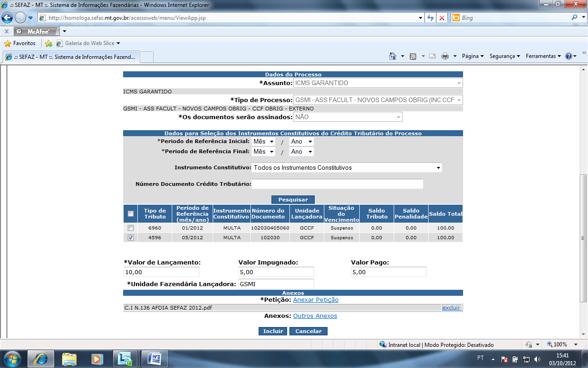588x368 pixels.
Task: Click the zoom magnifier 100% status icon
Action: pyautogui.click(x=549, y=344)
